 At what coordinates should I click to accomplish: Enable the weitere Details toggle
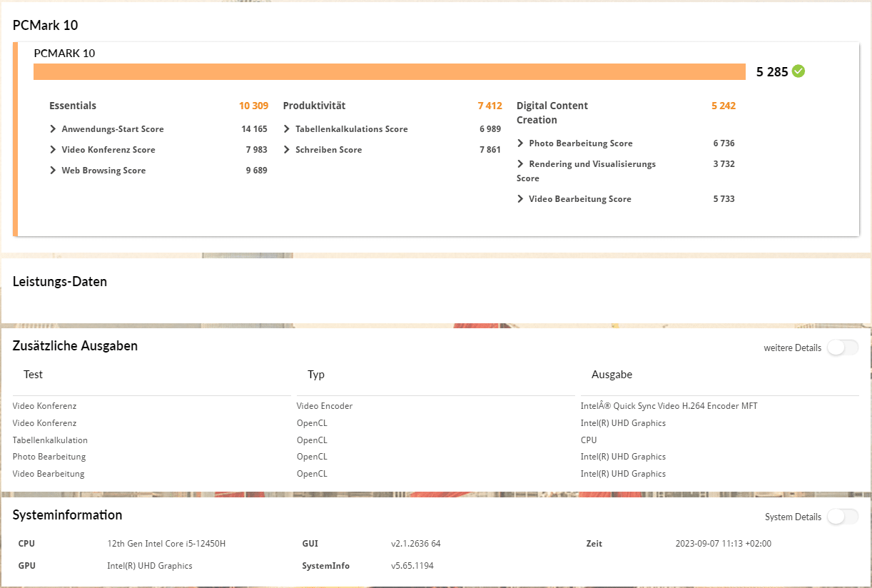click(842, 348)
